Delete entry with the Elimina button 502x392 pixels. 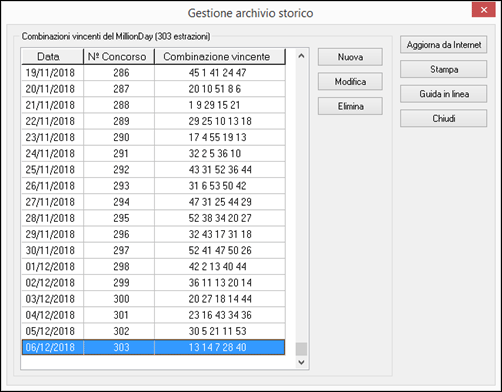(350, 106)
